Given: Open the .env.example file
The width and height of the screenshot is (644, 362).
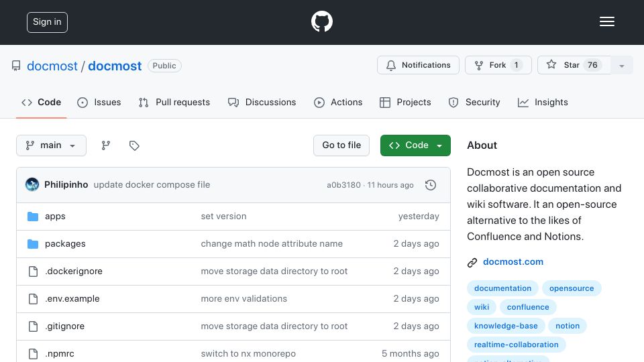Looking at the screenshot, I should [72, 299].
